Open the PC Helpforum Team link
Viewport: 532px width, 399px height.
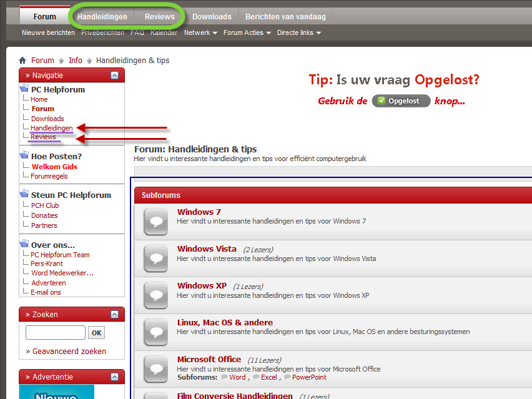(60, 255)
